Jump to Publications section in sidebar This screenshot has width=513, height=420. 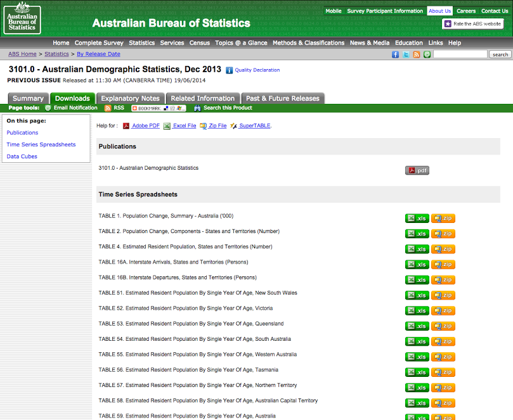coord(22,132)
